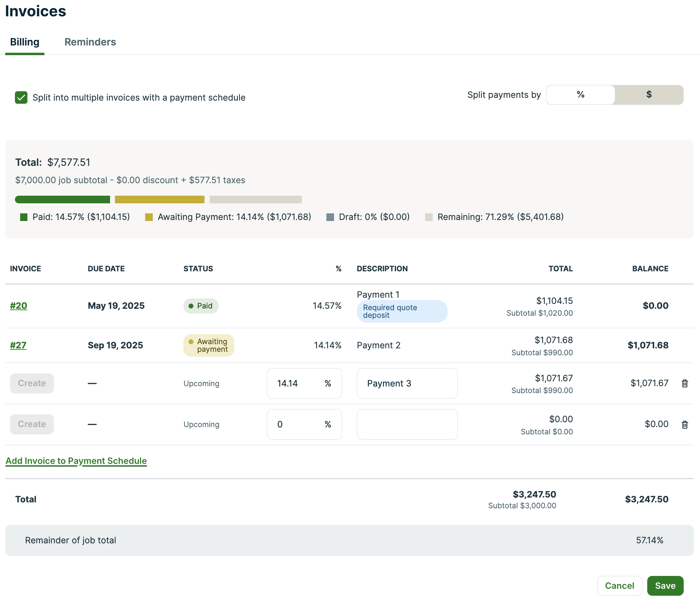
Task: Select the Billing tab
Action: click(25, 42)
